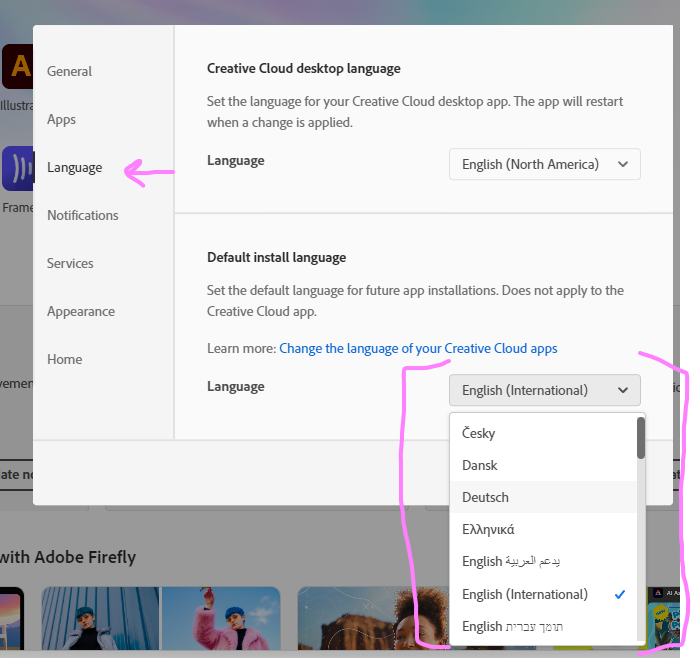Choose Česky from the language list
Screen dimensions: 691x658
click(543, 433)
